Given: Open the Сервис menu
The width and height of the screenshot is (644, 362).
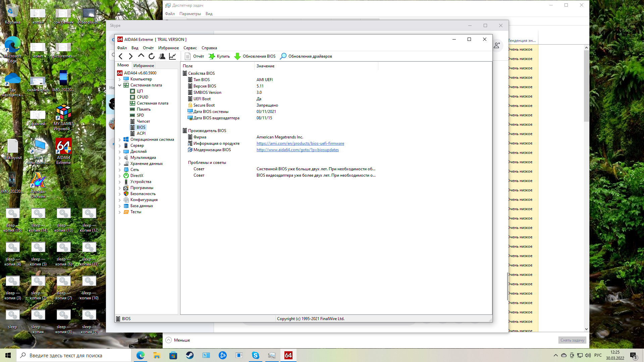Looking at the screenshot, I should pos(190,48).
